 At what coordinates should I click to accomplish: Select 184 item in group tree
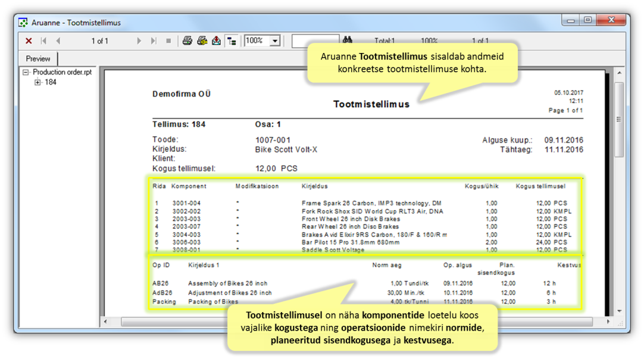[51, 82]
